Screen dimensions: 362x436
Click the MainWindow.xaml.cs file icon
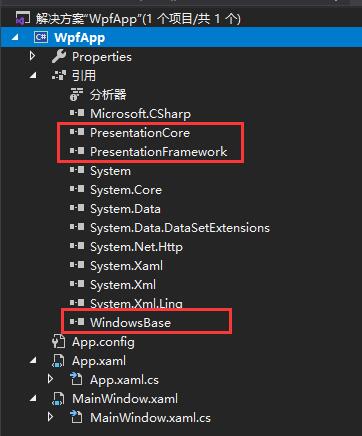click(76, 417)
